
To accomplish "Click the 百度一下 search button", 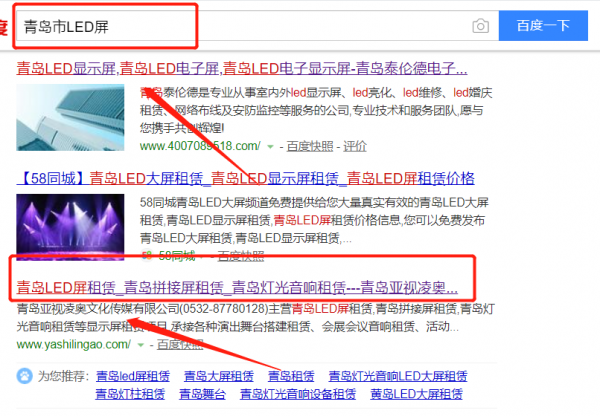I will [543, 26].
